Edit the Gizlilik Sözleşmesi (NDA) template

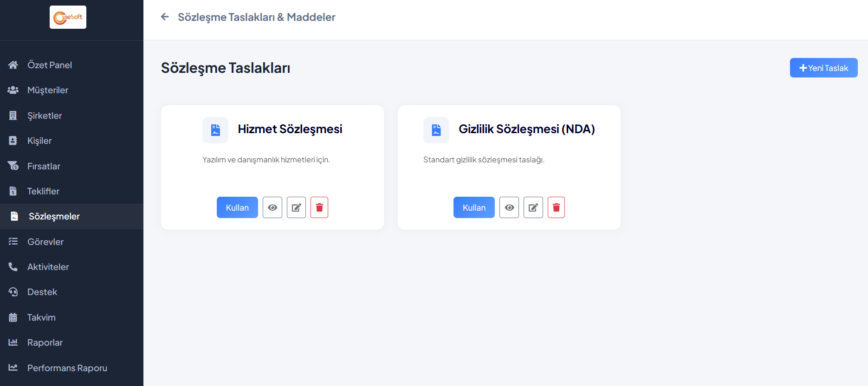[x=533, y=207]
